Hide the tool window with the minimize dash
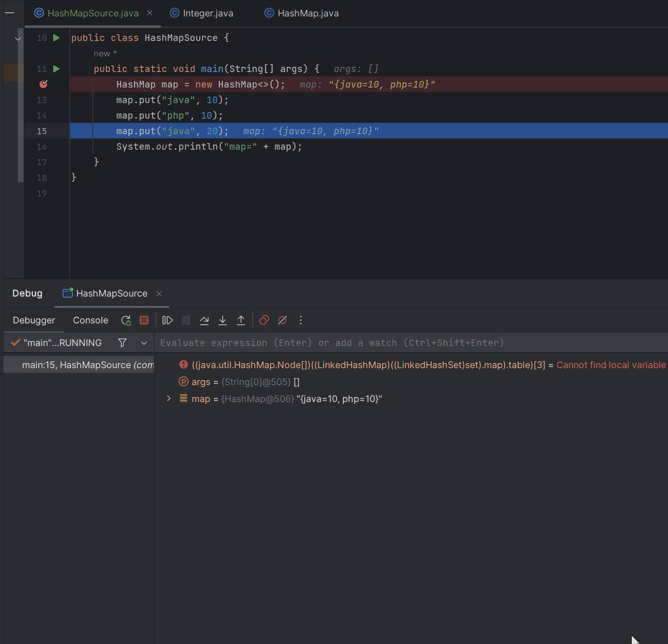This screenshot has height=644, width=668. (x=9, y=13)
